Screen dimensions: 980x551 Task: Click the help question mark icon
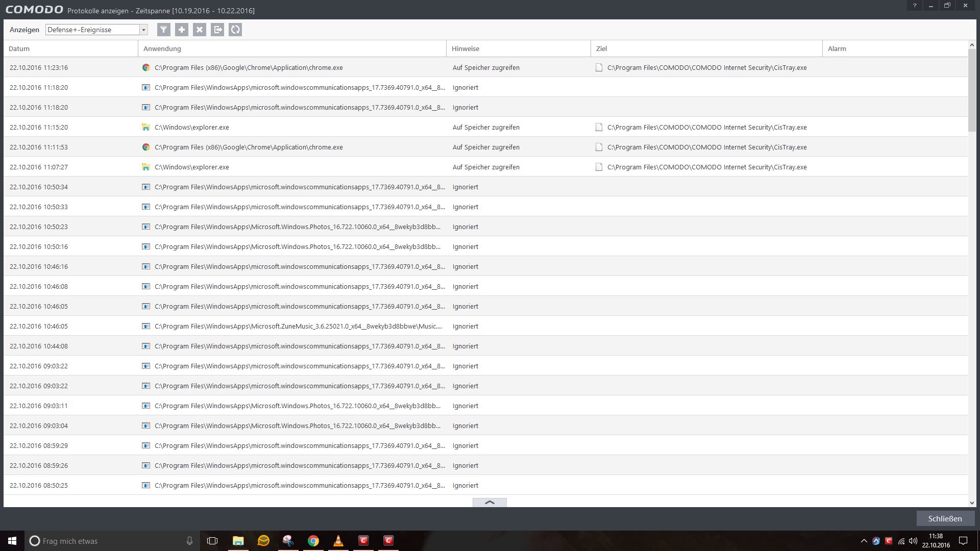pyautogui.click(x=914, y=6)
